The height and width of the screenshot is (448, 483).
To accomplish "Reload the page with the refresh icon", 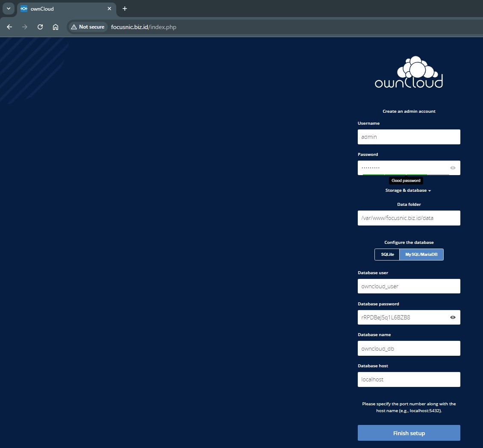I will tap(40, 27).
